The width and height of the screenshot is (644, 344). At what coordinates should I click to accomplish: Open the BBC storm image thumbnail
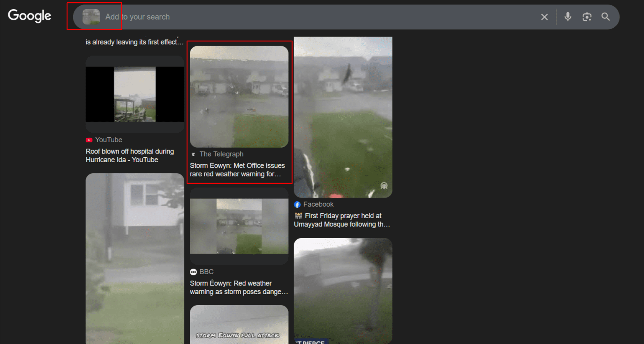[x=239, y=226]
